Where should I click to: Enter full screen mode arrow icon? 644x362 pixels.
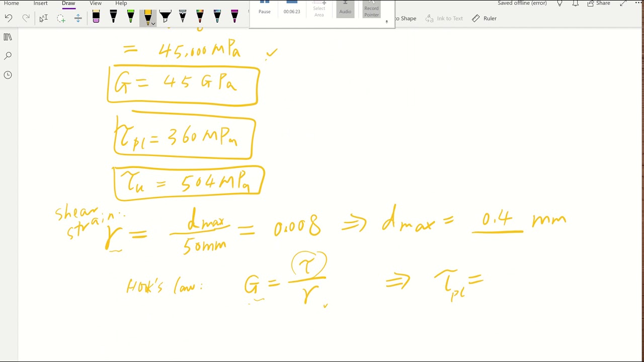coord(623,3)
